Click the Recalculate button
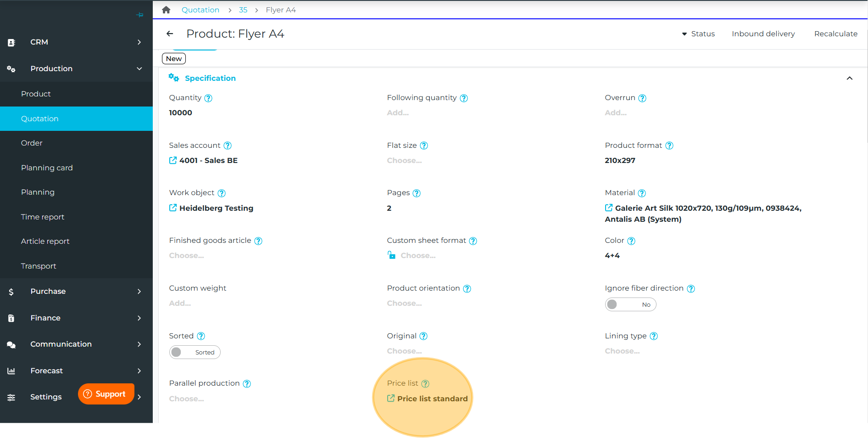Screen dimensions: 868x438 click(835, 34)
